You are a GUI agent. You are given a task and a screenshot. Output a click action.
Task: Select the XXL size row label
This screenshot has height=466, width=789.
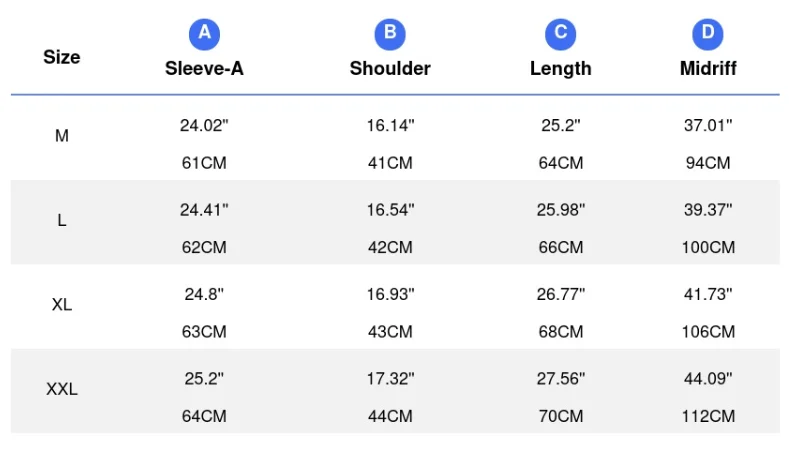pyautogui.click(x=62, y=389)
